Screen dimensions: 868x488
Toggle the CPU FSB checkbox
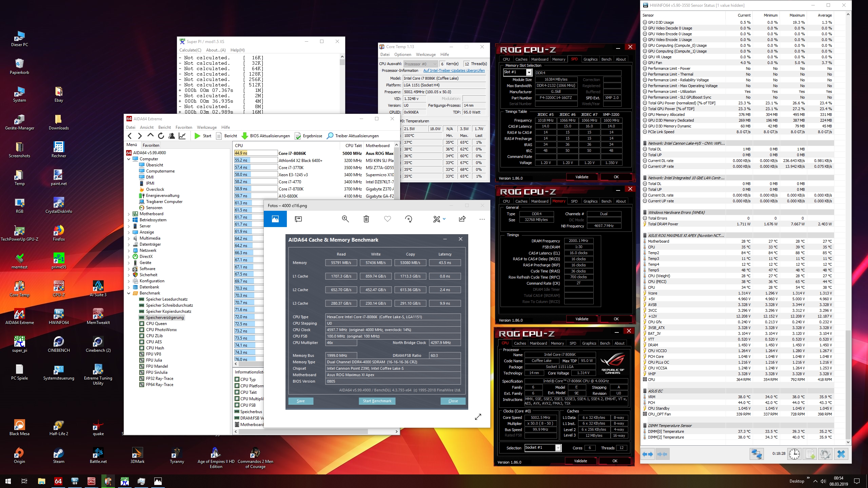pyautogui.click(x=237, y=405)
